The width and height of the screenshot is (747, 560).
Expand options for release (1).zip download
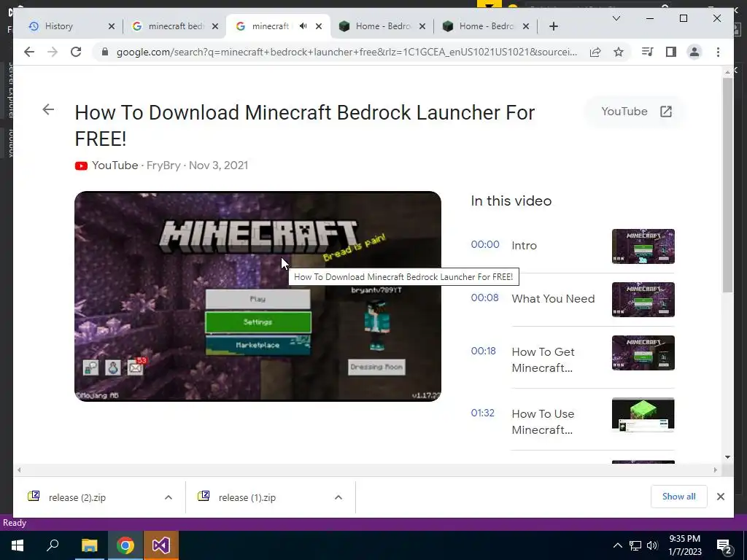point(338,497)
